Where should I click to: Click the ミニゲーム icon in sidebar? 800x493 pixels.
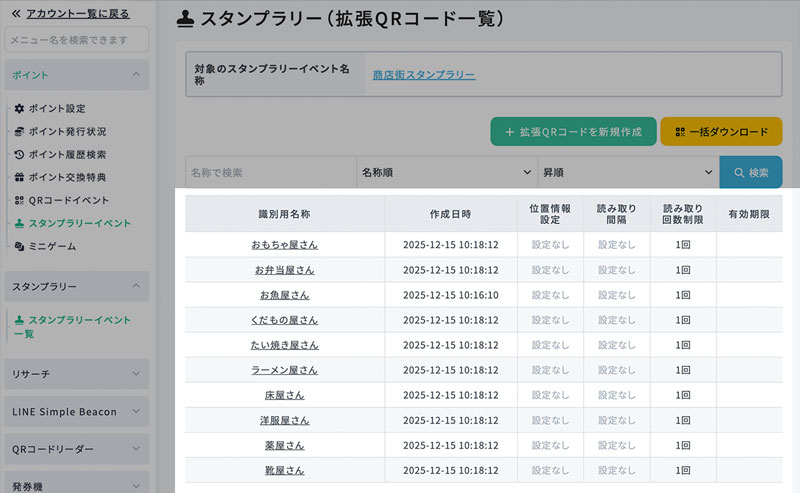[x=20, y=246]
